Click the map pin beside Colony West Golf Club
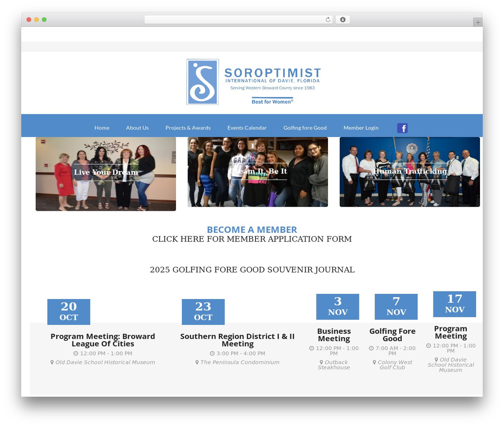The image size is (504, 427). click(x=374, y=362)
